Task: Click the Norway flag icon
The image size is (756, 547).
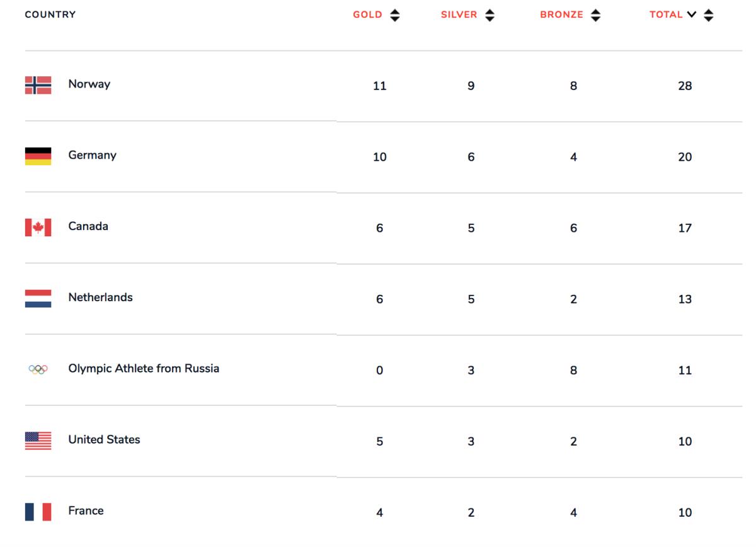Action: pos(38,85)
